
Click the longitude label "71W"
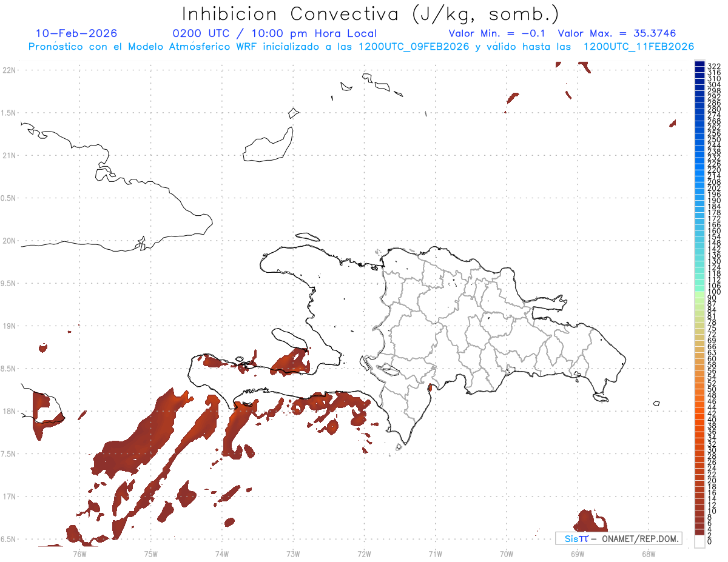(435, 553)
